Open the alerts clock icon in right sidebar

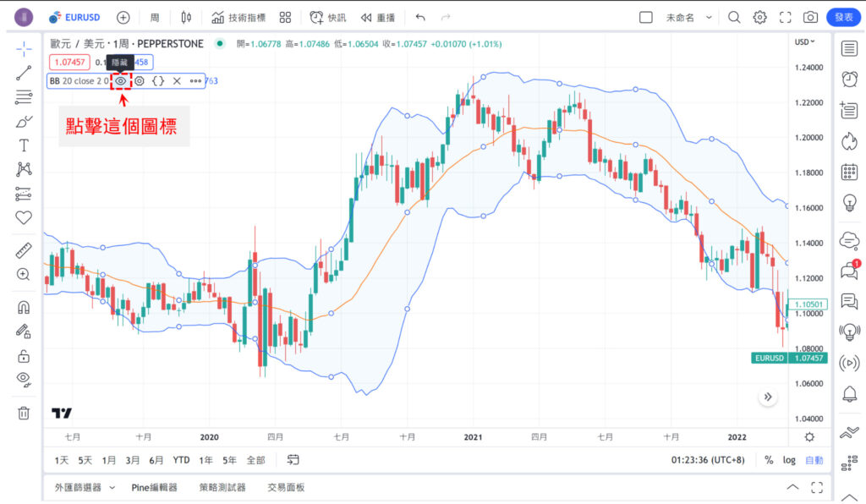849,79
